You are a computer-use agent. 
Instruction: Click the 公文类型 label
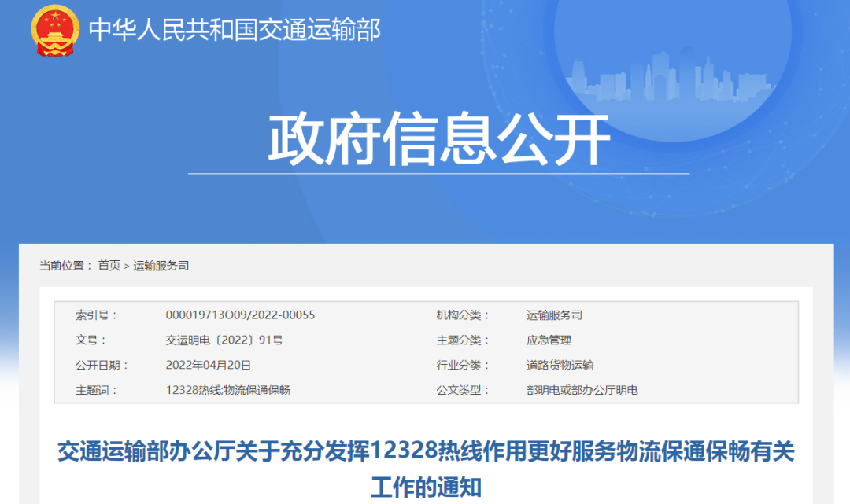(463, 390)
